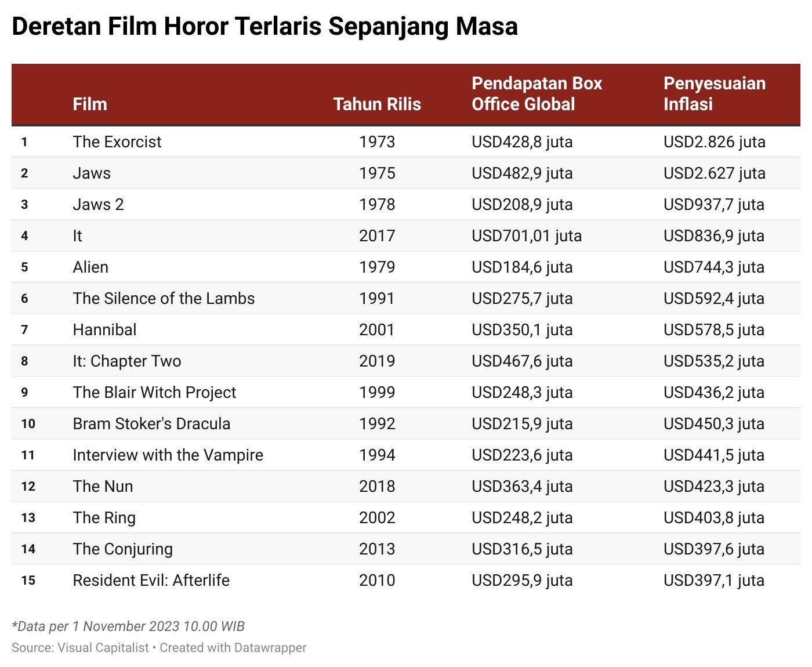Click the USD2.826 juta inflation value
The width and height of the screenshot is (812, 667).
click(x=714, y=142)
